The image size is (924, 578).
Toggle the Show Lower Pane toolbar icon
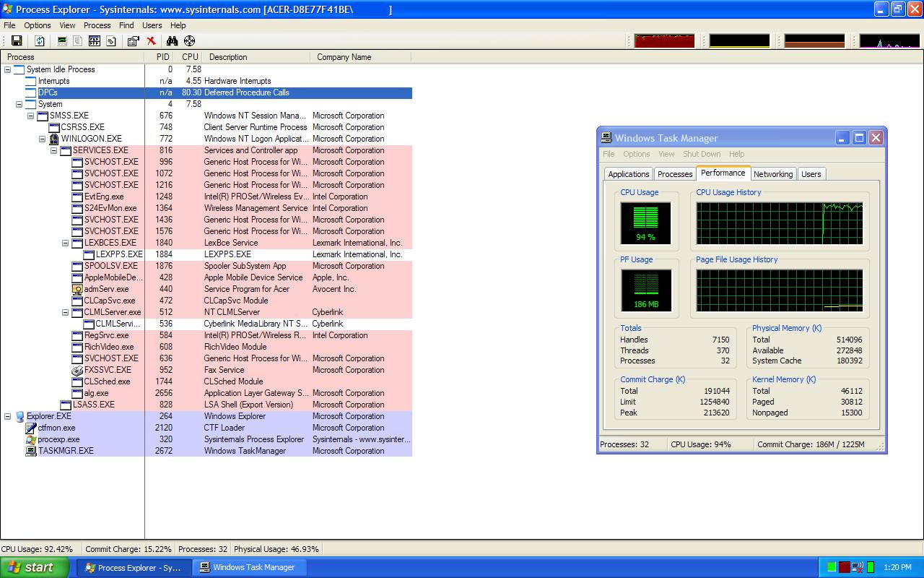point(95,41)
